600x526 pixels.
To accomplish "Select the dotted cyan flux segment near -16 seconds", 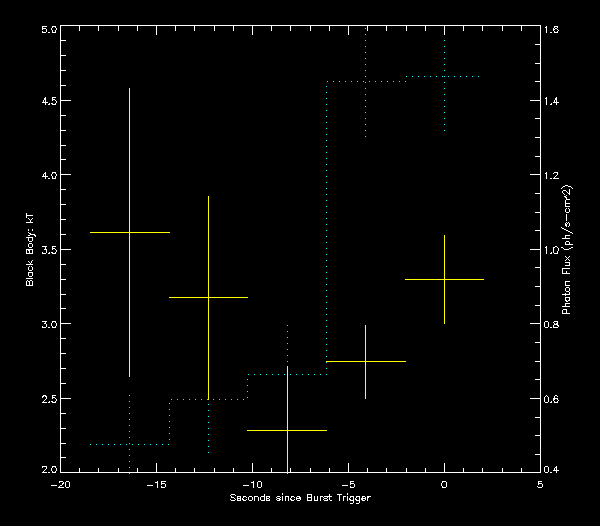I will pos(129,444).
